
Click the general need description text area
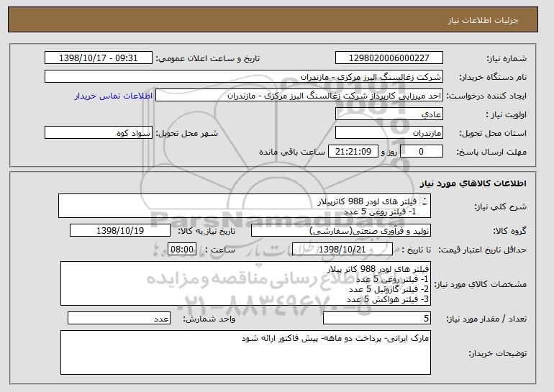(x=245, y=206)
